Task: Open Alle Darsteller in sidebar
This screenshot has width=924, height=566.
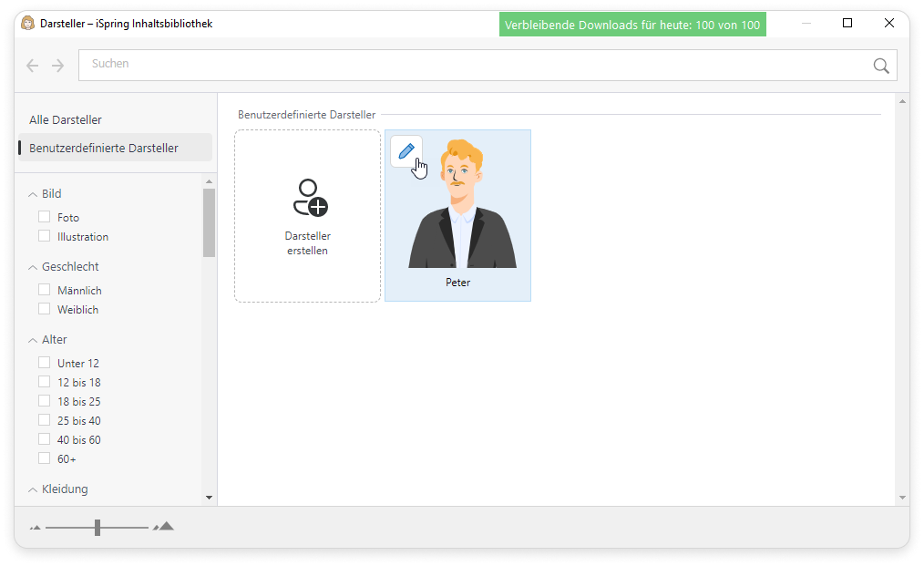Action: tap(66, 119)
